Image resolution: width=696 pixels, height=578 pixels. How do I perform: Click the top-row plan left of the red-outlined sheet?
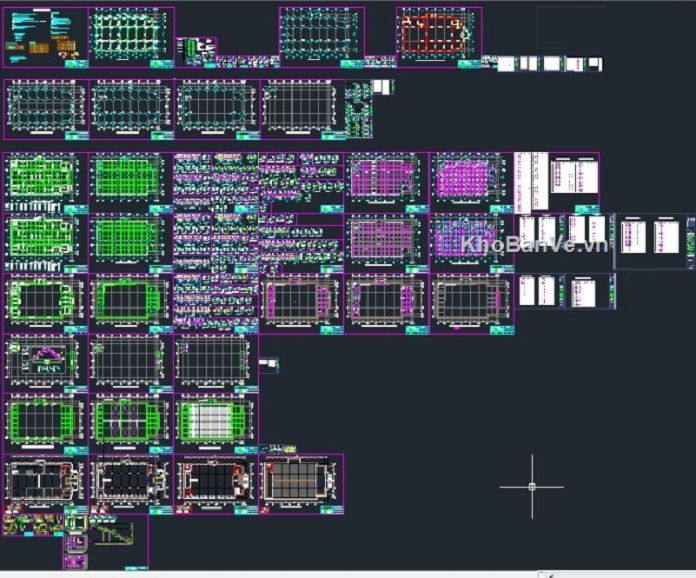tap(321, 36)
